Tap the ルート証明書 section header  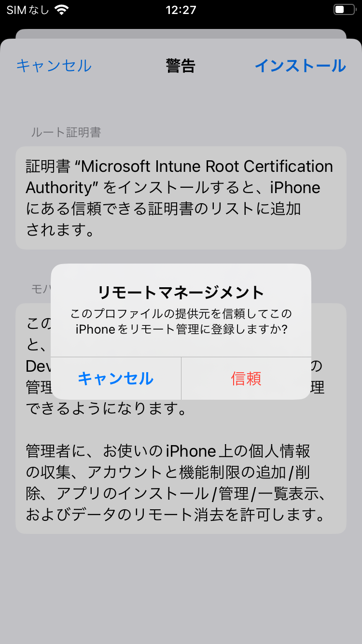(x=66, y=132)
